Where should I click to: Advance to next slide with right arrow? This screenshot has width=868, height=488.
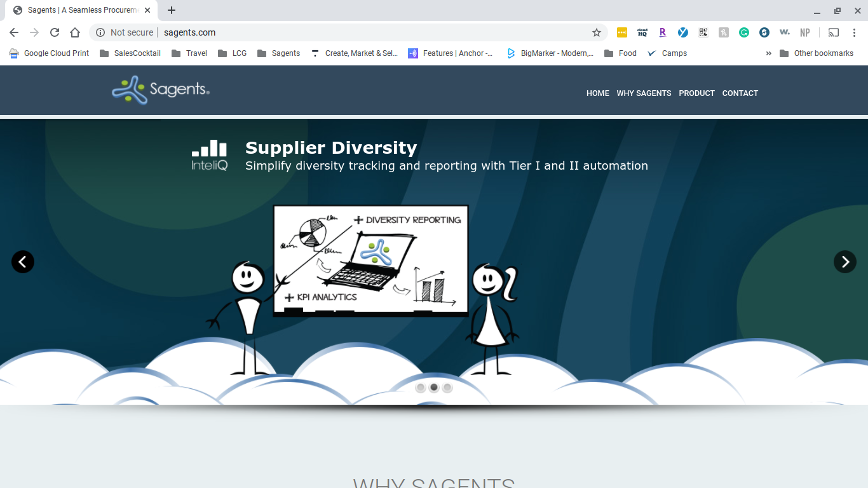pyautogui.click(x=845, y=261)
